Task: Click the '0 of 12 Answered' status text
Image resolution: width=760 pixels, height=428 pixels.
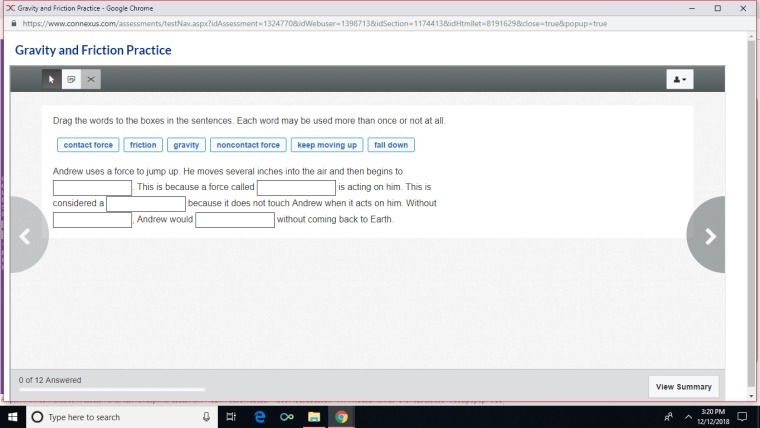Action: tap(50, 380)
